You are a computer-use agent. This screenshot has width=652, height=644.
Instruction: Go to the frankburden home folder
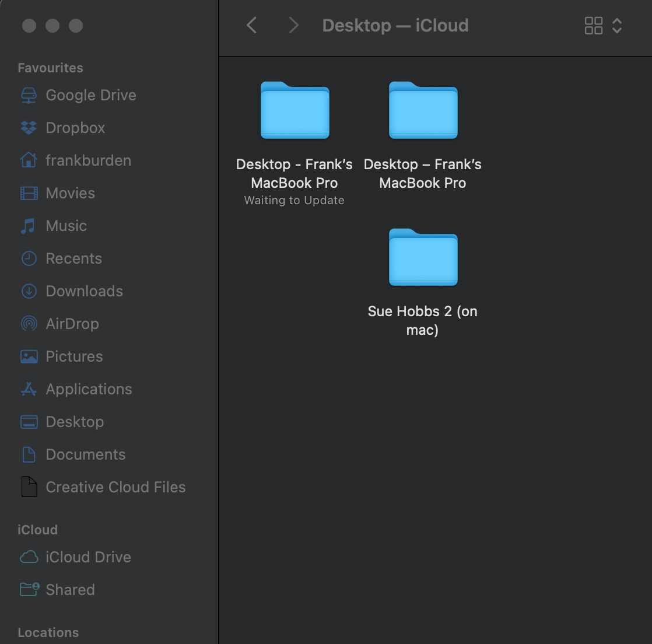coord(88,160)
